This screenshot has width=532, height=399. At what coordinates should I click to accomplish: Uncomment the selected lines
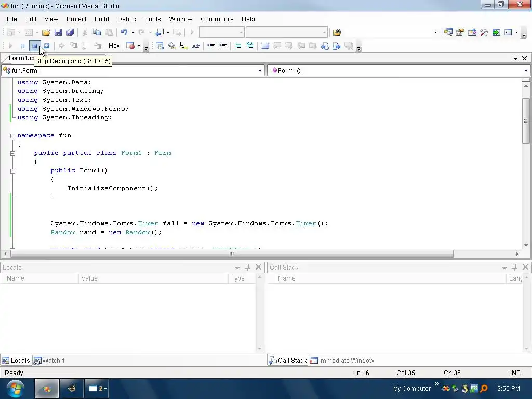(250, 46)
